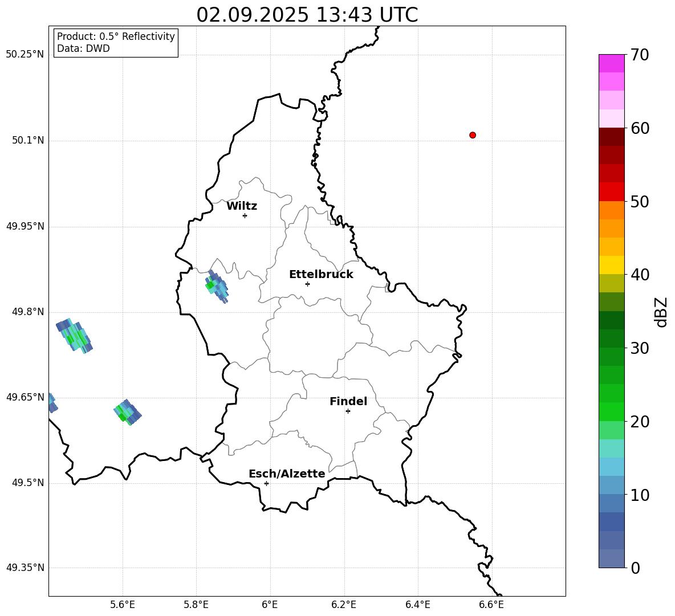Click the 6°E longitude label

click(270, 605)
